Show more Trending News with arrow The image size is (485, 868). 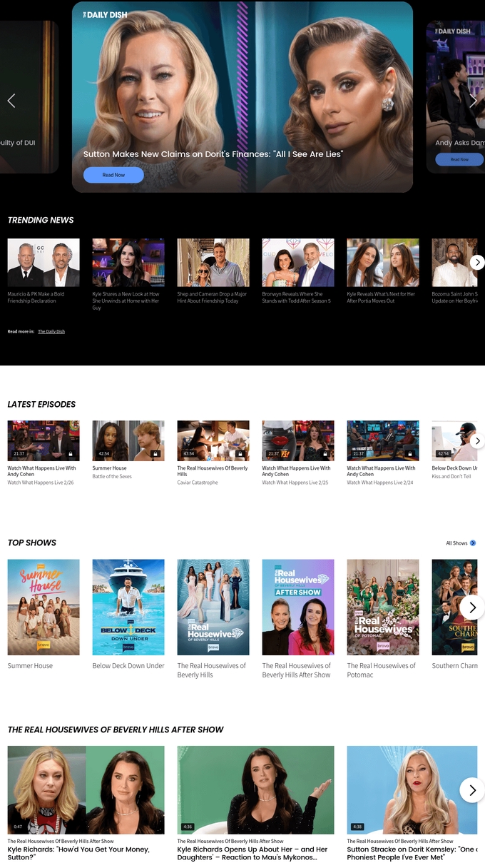point(477,262)
